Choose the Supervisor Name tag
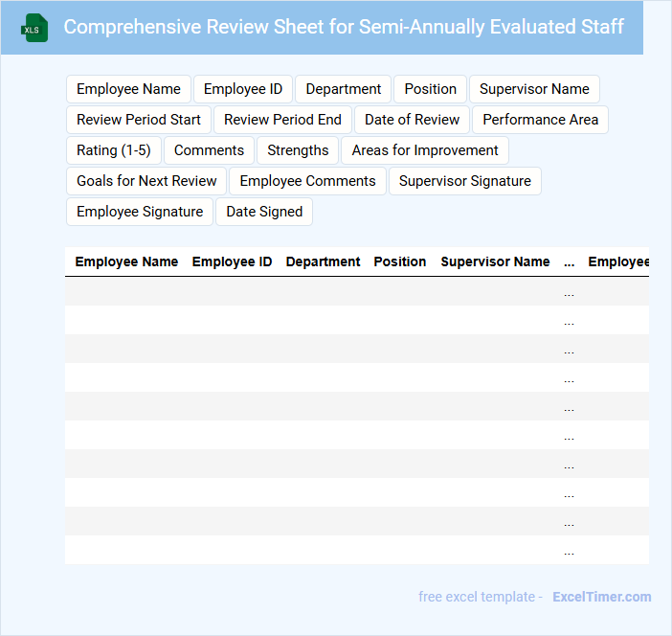Screen dimensions: 672x636 click(534, 89)
